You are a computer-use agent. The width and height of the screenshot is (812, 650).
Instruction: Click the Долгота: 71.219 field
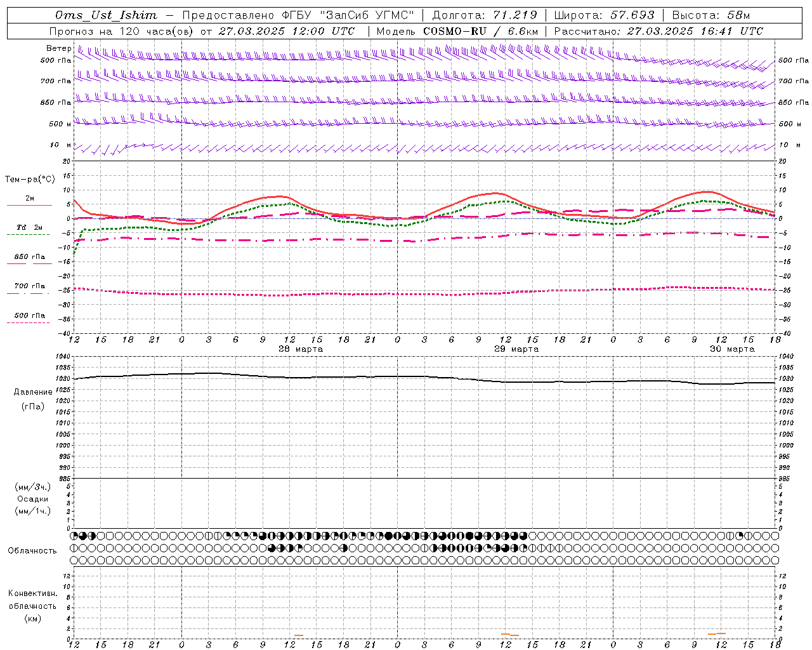[x=485, y=15]
